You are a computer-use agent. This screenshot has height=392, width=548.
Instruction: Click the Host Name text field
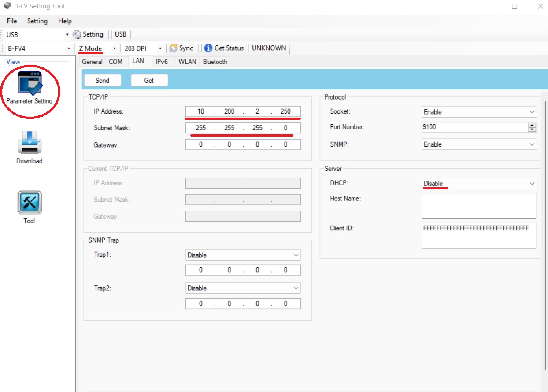[x=479, y=206]
